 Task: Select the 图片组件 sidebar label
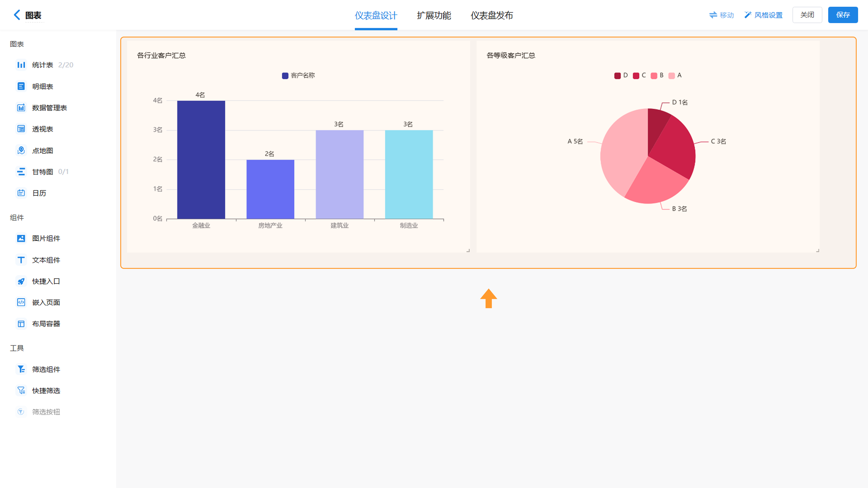(46, 238)
